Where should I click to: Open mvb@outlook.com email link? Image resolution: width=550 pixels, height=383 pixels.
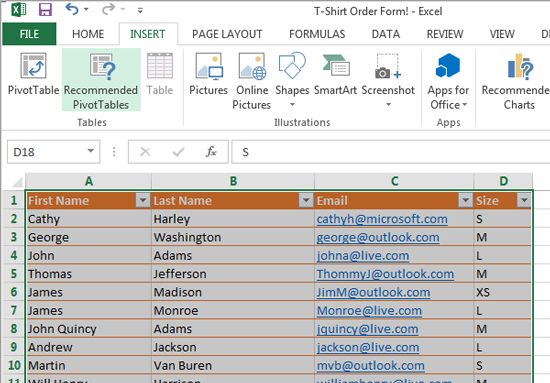pos(370,365)
